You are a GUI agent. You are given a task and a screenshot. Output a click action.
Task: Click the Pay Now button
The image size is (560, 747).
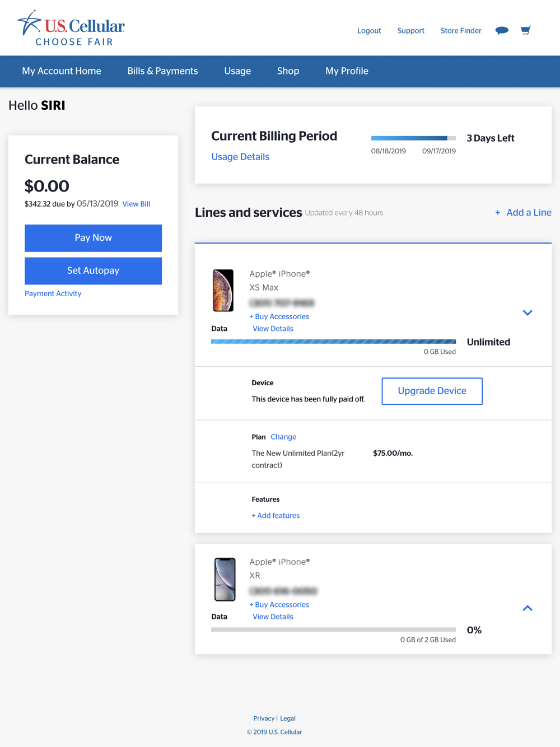coord(93,238)
